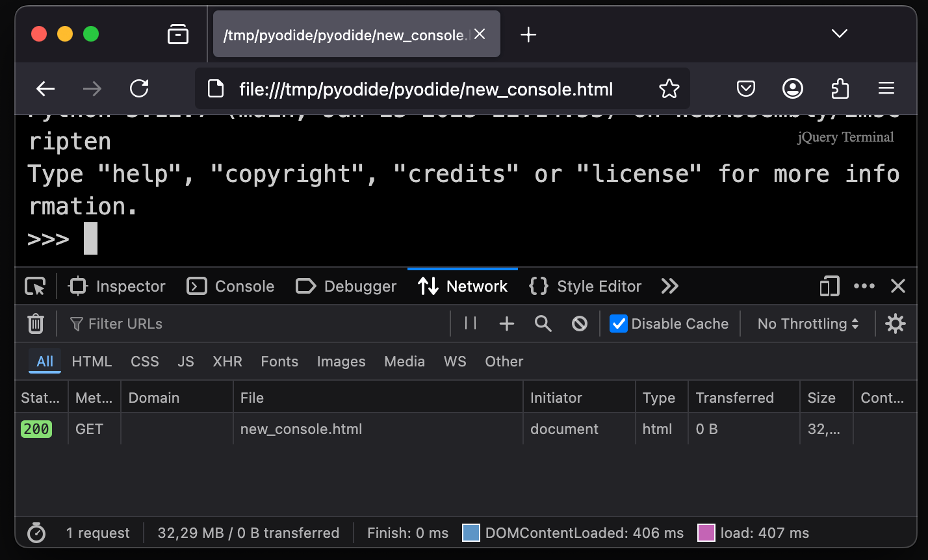
Task: Open the Extensions menu
Action: (840, 88)
